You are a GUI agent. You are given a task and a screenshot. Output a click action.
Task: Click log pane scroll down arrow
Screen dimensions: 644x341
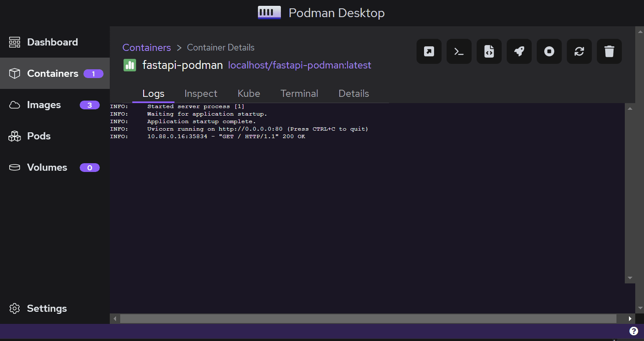coord(630,278)
